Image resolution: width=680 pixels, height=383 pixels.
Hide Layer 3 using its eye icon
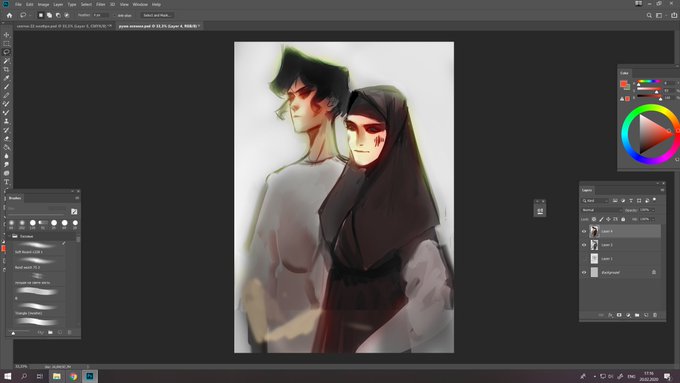point(584,245)
